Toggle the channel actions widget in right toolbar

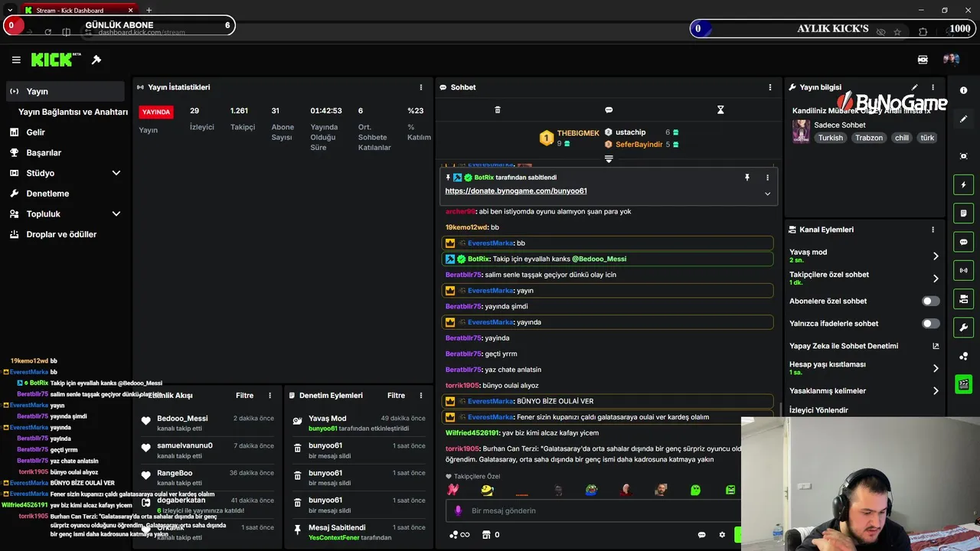(963, 298)
